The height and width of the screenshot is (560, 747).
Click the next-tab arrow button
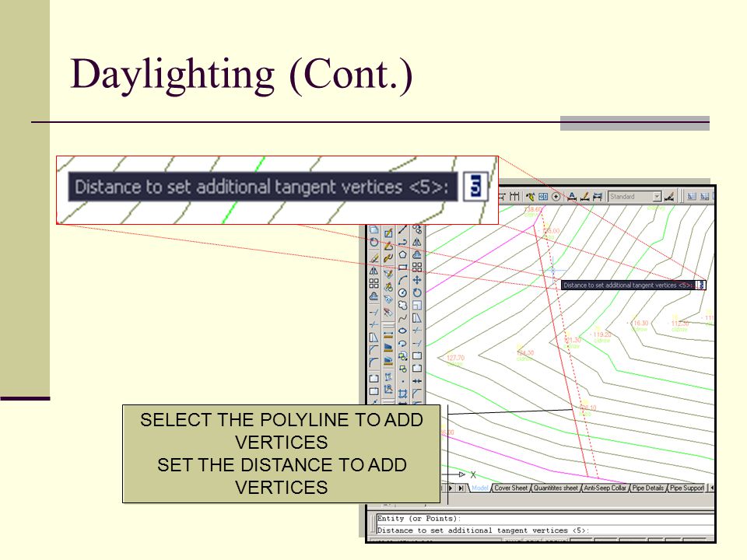(x=451, y=488)
